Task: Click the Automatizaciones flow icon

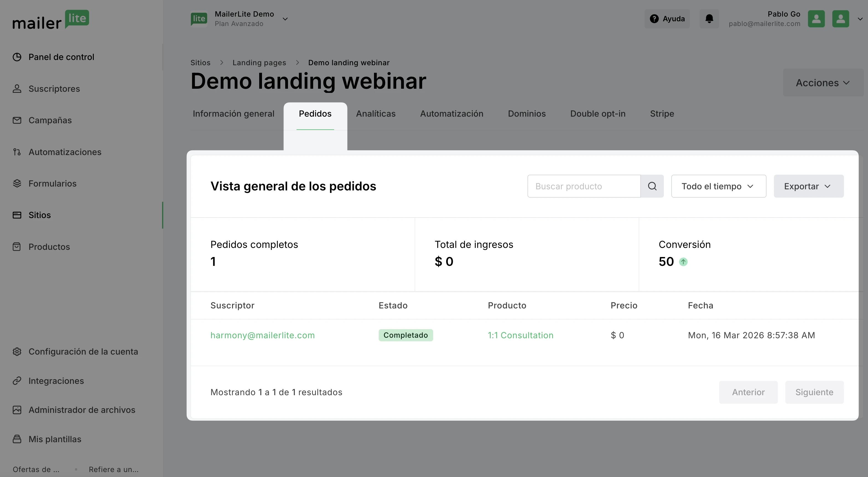Action: (x=17, y=152)
